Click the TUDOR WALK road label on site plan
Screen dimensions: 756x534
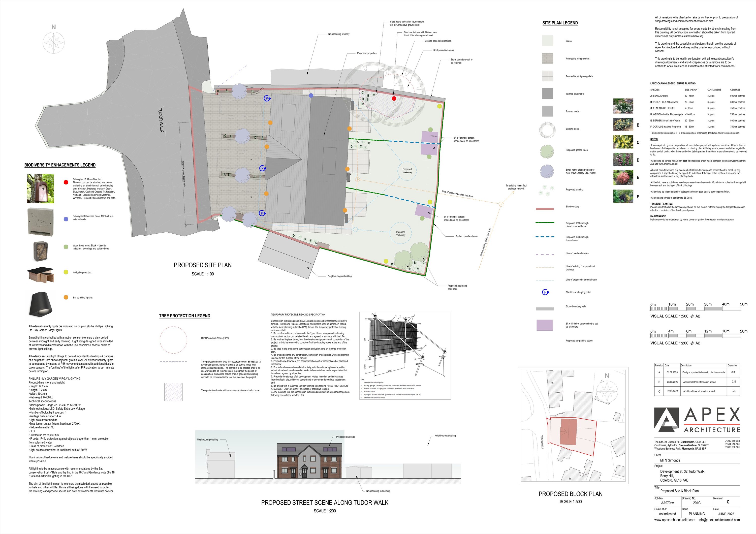click(161, 120)
